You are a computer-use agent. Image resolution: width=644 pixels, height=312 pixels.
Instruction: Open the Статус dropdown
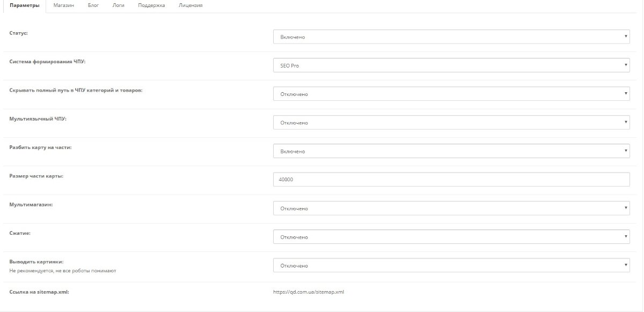[x=451, y=37]
